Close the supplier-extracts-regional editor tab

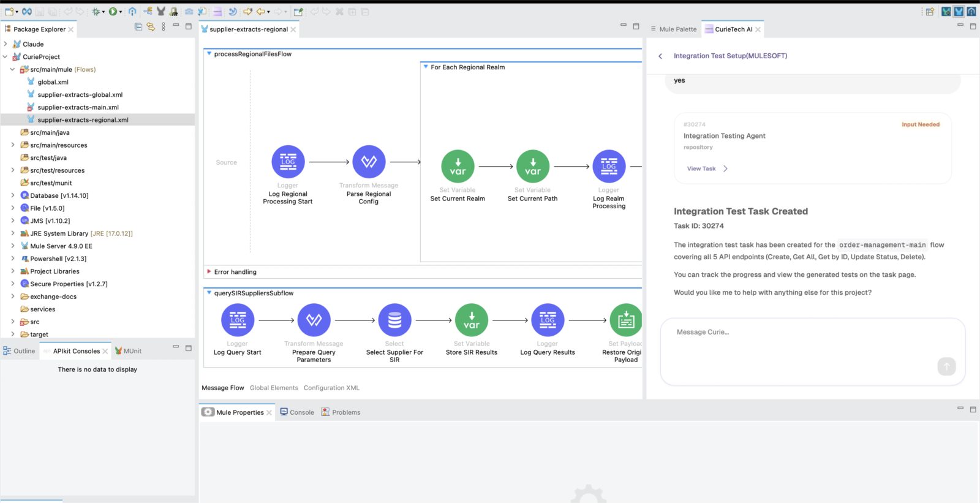[293, 29]
